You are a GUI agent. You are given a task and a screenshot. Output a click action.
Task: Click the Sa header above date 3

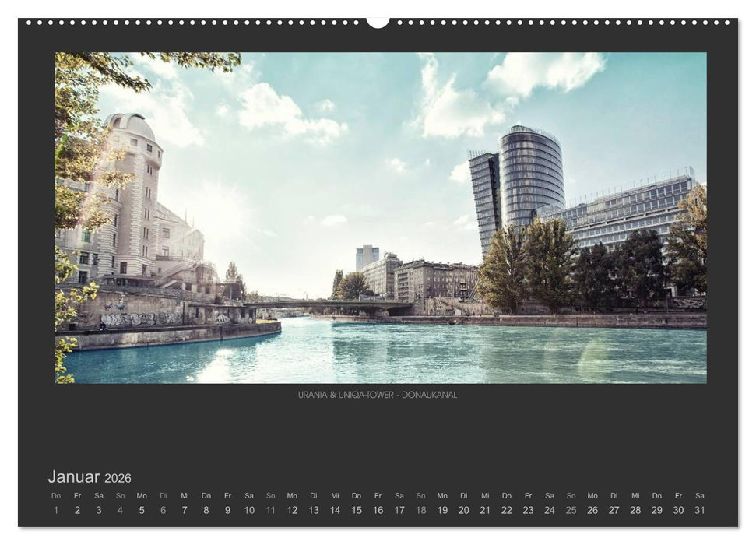click(100, 494)
